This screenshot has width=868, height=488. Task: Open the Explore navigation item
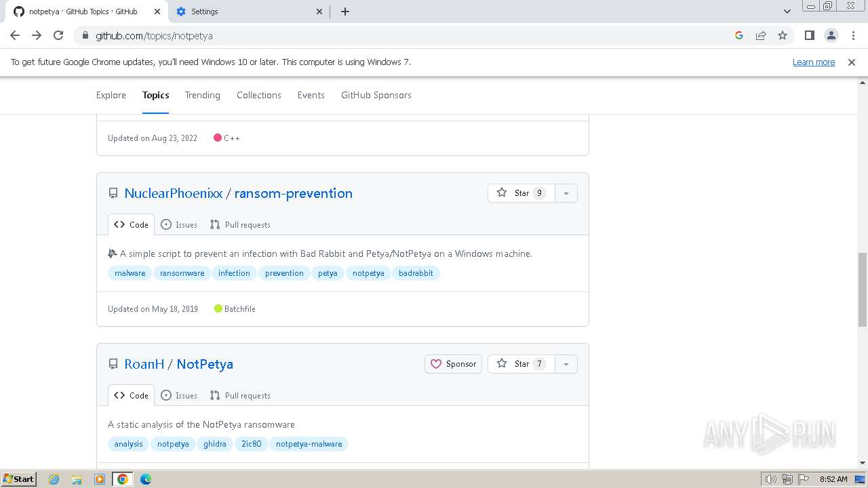coord(111,95)
